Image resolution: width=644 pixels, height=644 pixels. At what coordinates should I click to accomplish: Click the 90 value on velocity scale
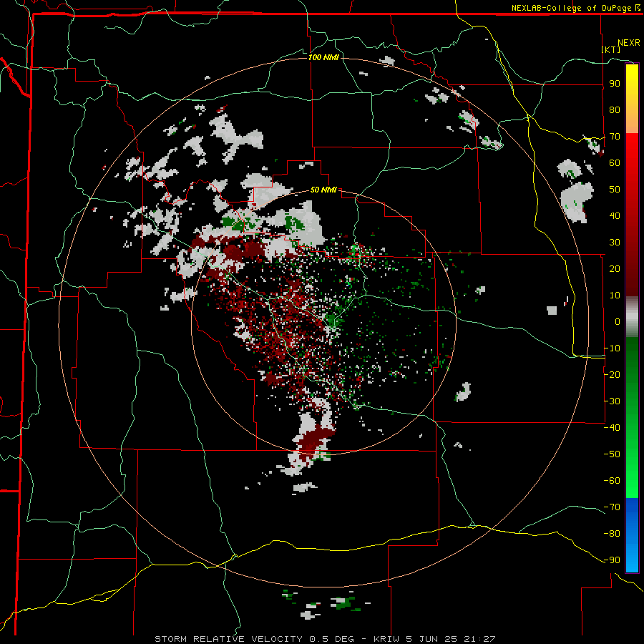[615, 84]
